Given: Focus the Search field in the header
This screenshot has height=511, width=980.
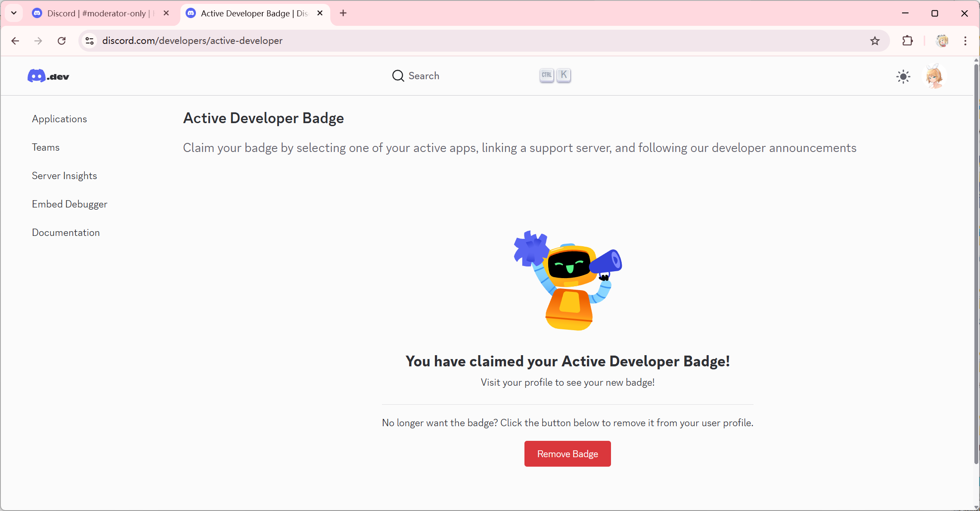Looking at the screenshot, I should (481, 76).
